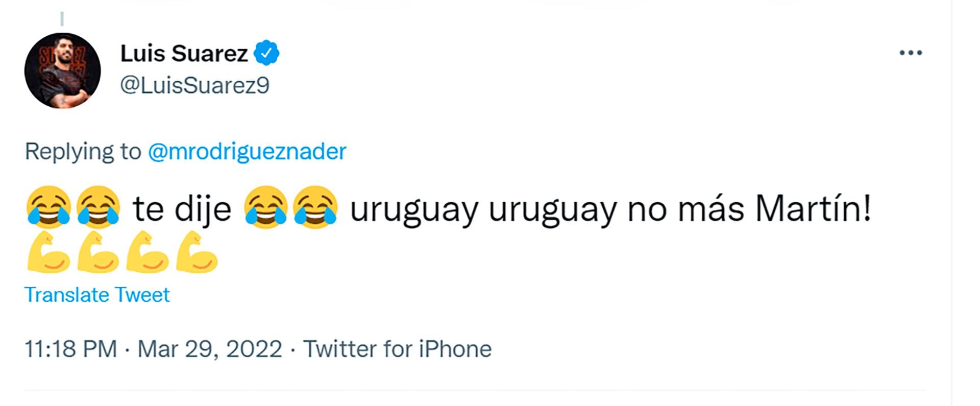980x406 pixels.
Task: Click the Twitter for iPhone source label
Action: [x=397, y=349]
